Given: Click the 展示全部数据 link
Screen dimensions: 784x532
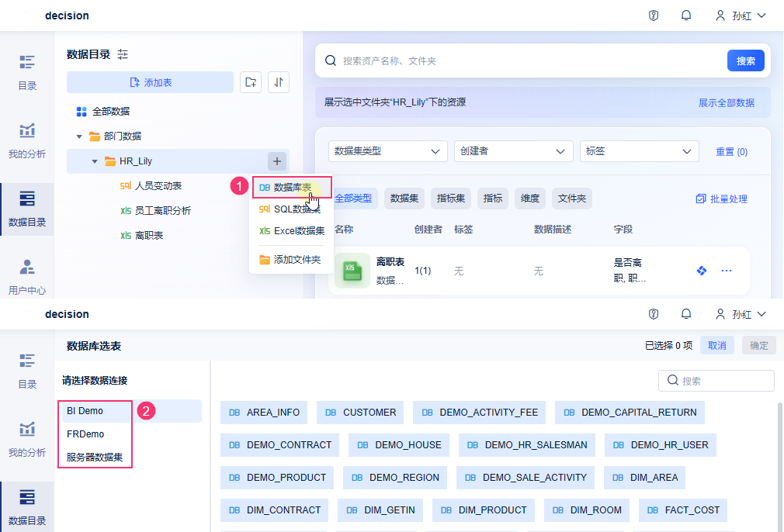Looking at the screenshot, I should 726,102.
